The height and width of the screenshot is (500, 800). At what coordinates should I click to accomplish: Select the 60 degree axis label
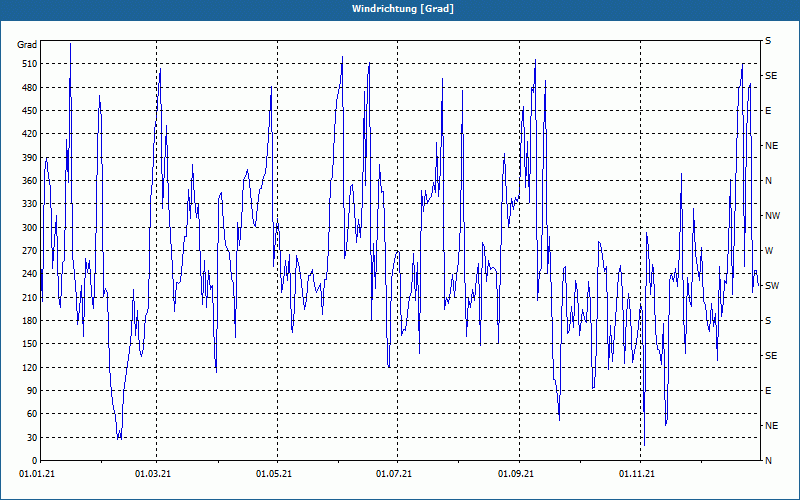click(x=32, y=414)
